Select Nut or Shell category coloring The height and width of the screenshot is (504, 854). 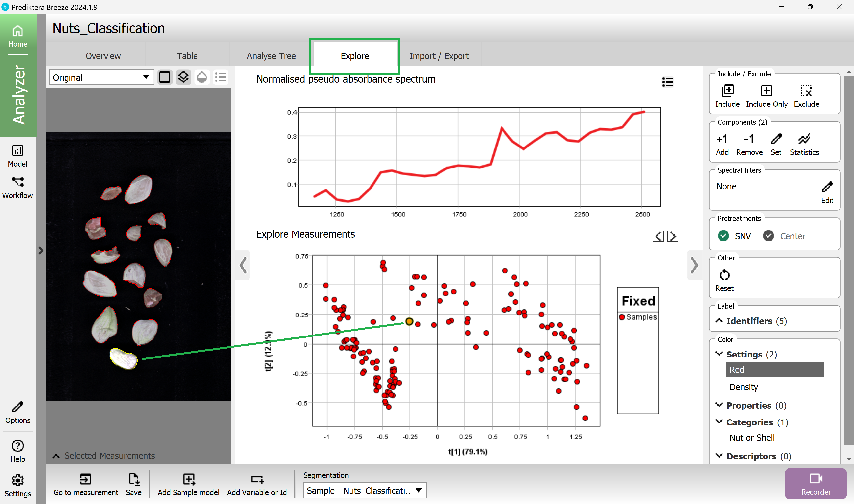[x=752, y=438]
